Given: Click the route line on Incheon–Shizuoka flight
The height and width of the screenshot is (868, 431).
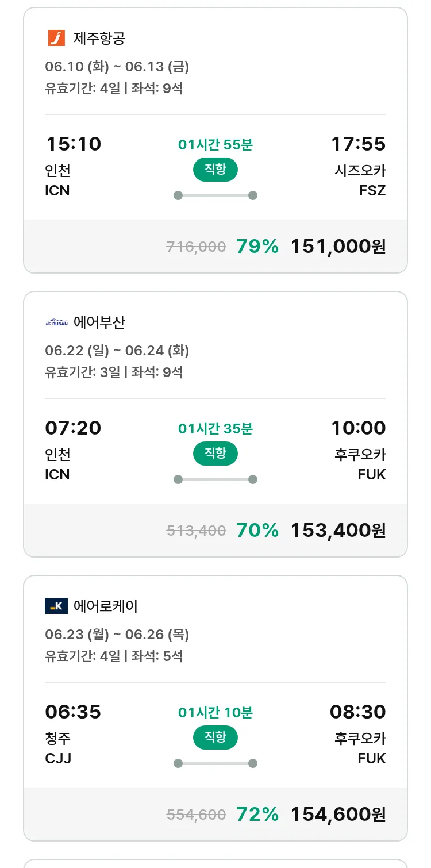Looking at the screenshot, I should coord(215,195).
